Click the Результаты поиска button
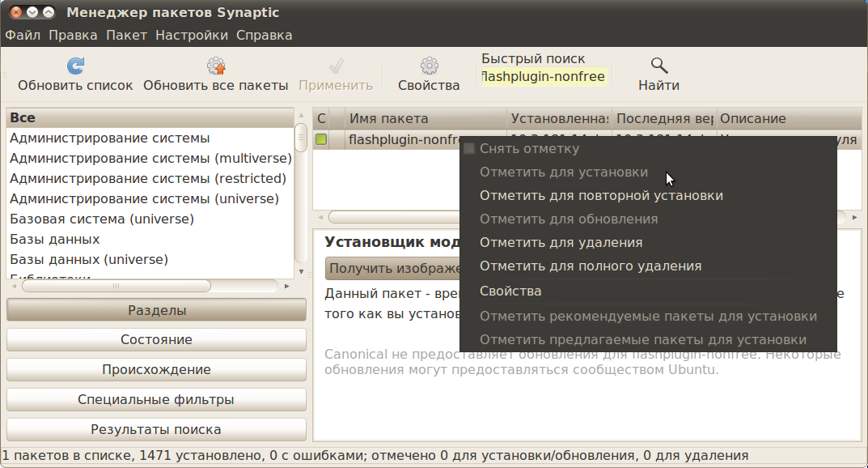The width and height of the screenshot is (868, 468). [157, 429]
